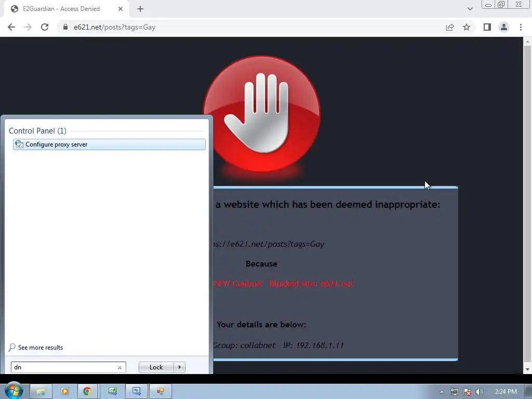Screen dimensions: 532x399
Task: Click the Group: collabnet text
Action: (x=244, y=345)
